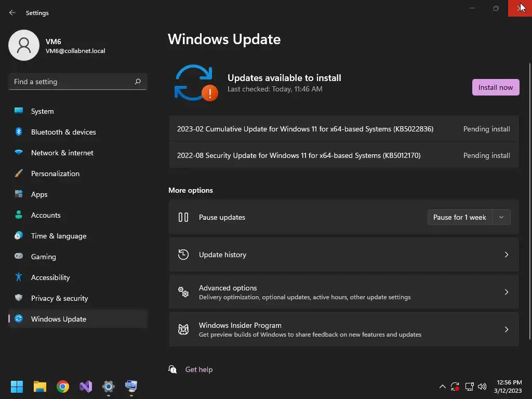The image size is (532, 399).
Task: Click the Advanced options gears icon
Action: pos(183,292)
